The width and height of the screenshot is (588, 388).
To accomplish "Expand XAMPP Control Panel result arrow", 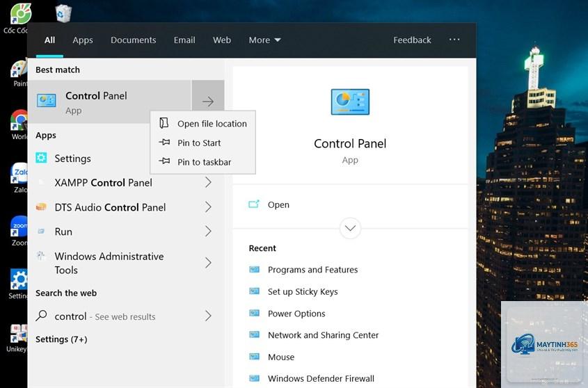I will pos(209,182).
